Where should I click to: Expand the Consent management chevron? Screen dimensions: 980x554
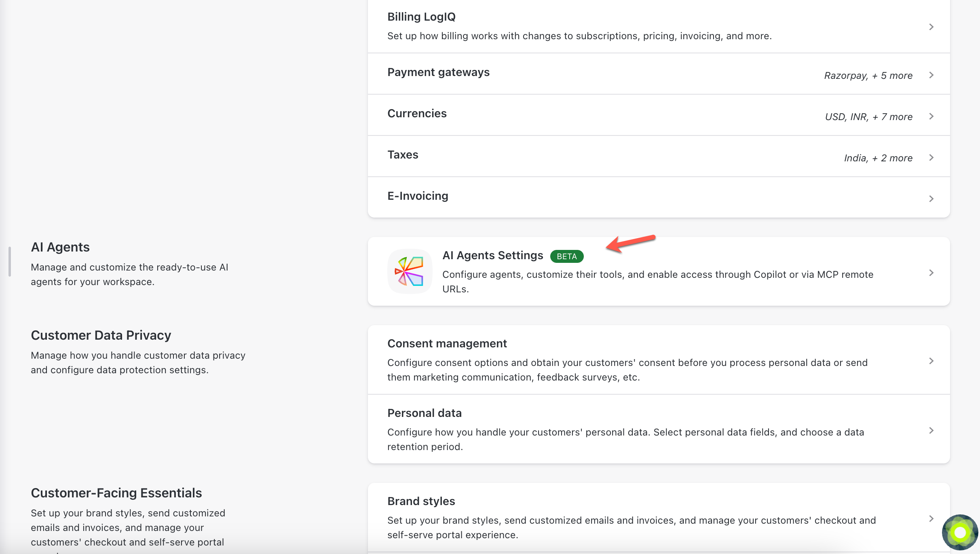point(931,360)
